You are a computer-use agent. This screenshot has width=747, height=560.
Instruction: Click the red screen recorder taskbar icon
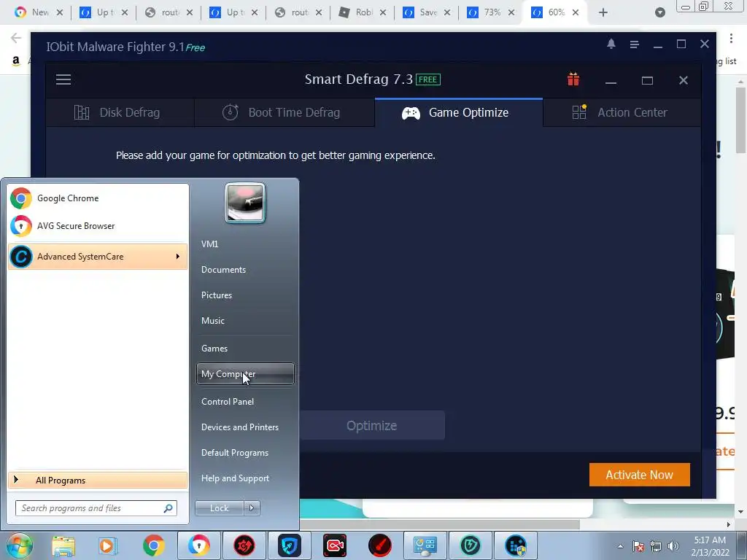tap(334, 545)
